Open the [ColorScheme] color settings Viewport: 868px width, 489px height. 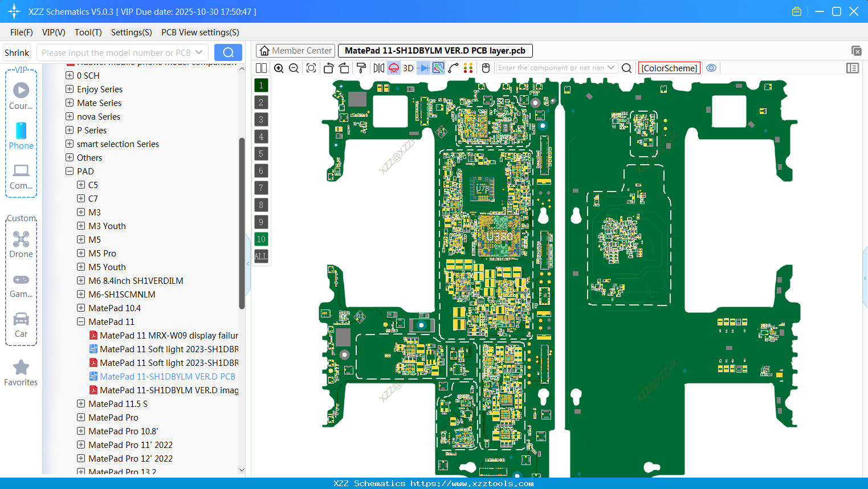point(669,68)
